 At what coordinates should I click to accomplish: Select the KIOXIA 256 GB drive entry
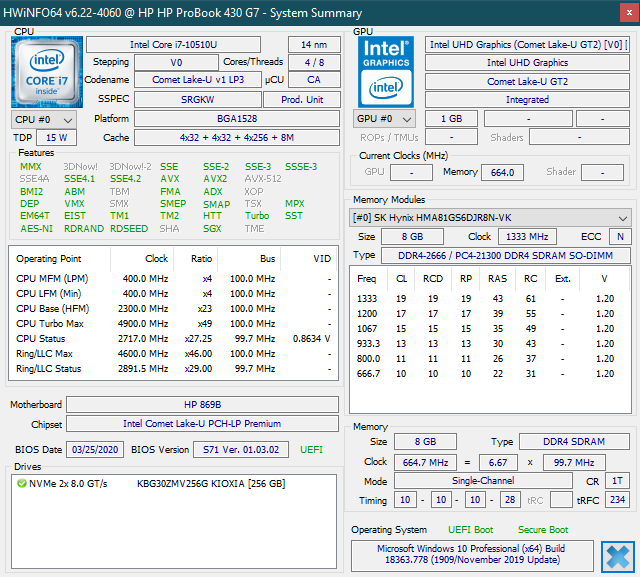(210, 484)
